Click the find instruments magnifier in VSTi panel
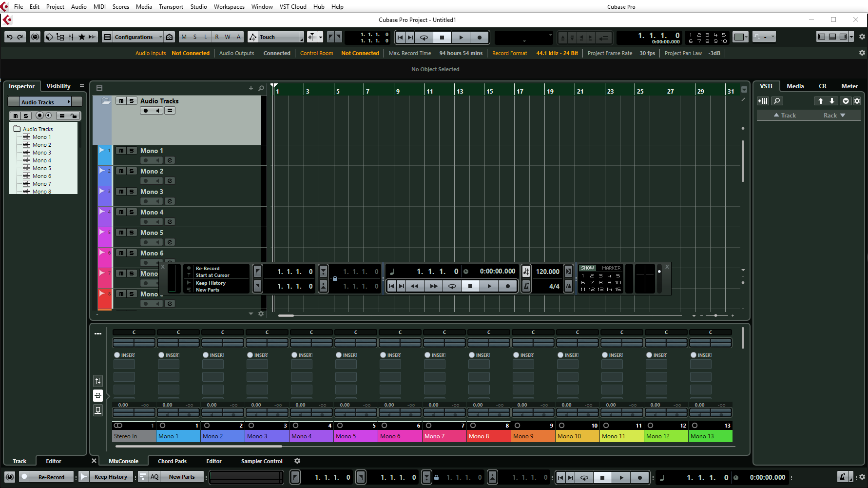The image size is (868, 488). pos(777,101)
